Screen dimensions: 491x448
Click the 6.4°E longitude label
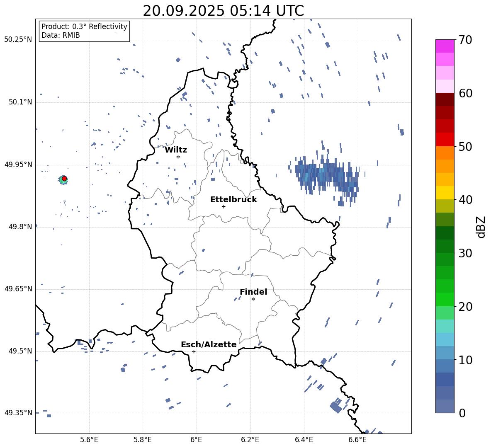tap(304, 440)
